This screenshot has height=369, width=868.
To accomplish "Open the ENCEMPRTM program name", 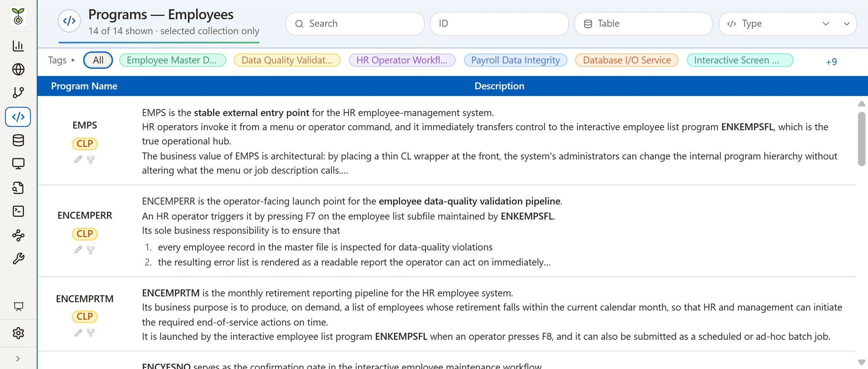I will click(x=85, y=299).
